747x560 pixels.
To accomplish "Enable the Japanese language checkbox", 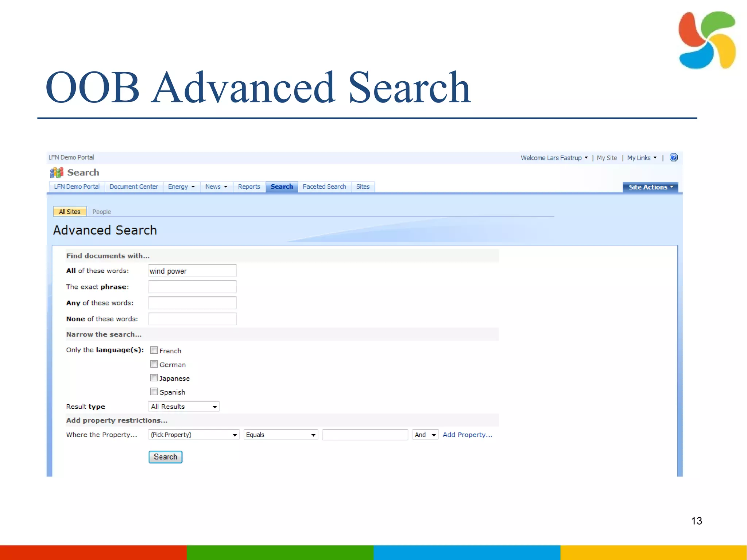I will [154, 378].
